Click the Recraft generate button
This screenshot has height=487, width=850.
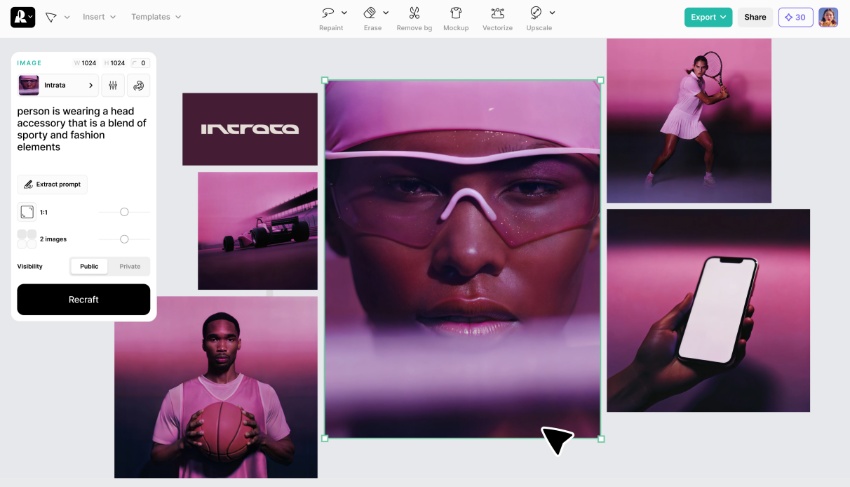pos(83,299)
